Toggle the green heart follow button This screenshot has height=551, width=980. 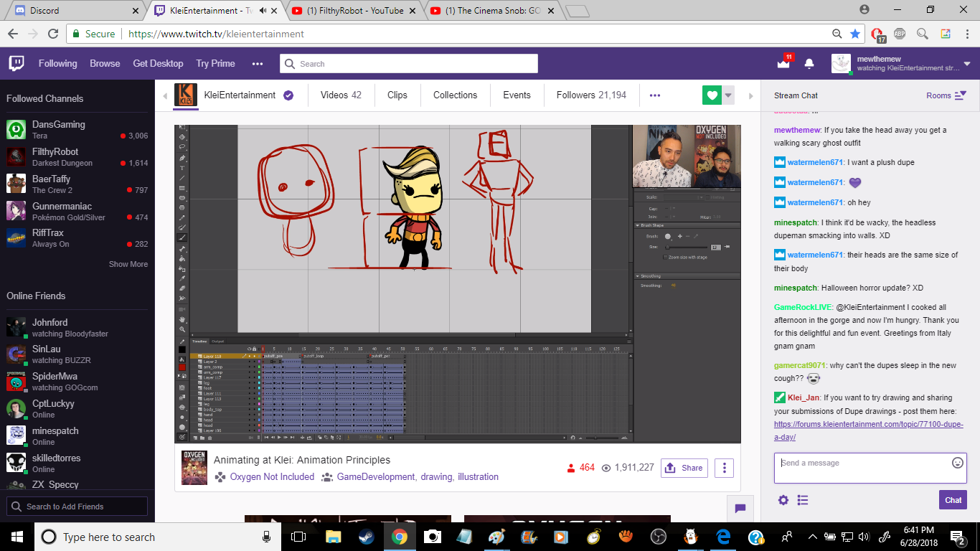click(x=712, y=95)
